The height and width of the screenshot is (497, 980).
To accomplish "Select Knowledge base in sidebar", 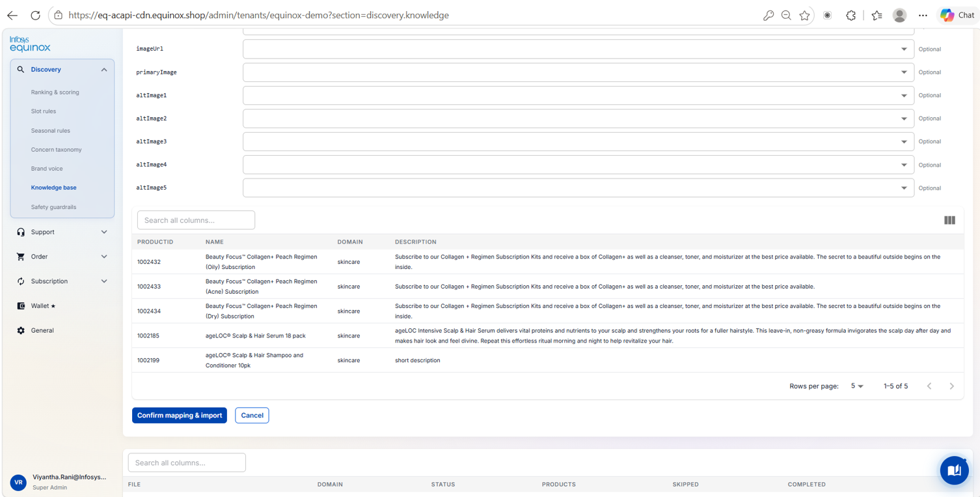I will tap(53, 188).
